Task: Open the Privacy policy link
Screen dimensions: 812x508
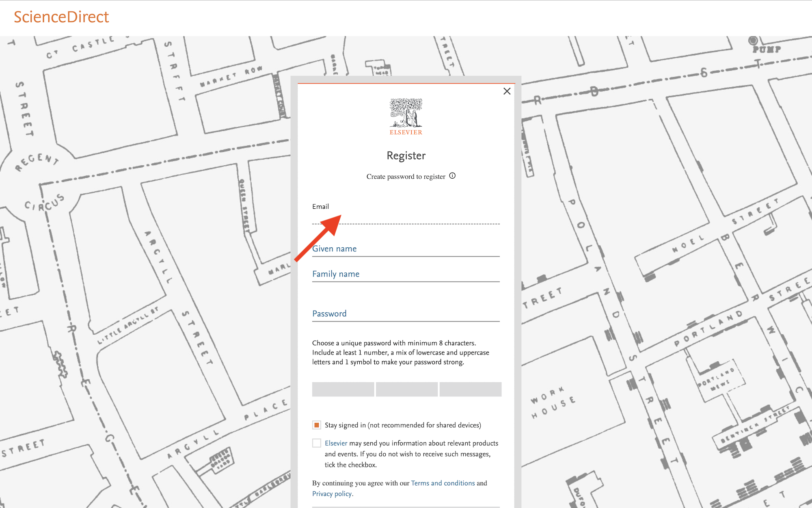Action: [x=332, y=494]
